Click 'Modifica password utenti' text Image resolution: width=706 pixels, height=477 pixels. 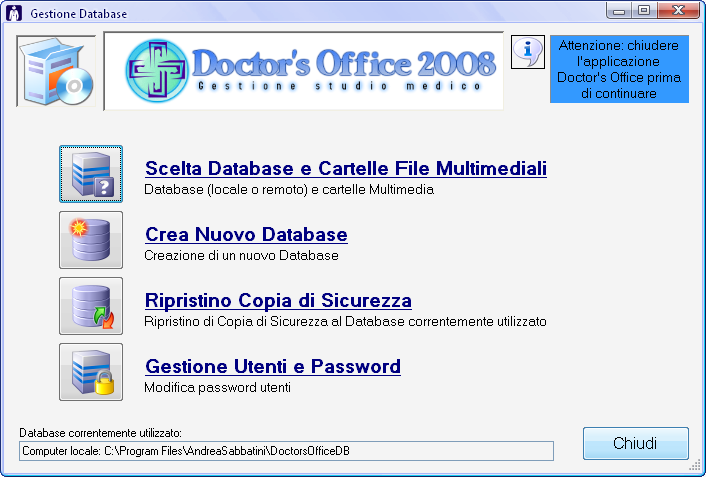(x=217, y=387)
